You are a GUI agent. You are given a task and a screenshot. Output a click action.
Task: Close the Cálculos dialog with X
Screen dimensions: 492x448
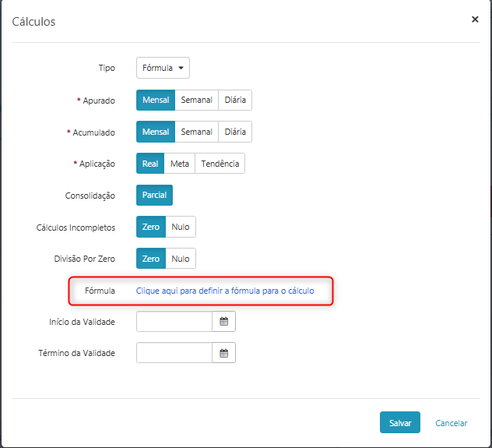coord(475,19)
